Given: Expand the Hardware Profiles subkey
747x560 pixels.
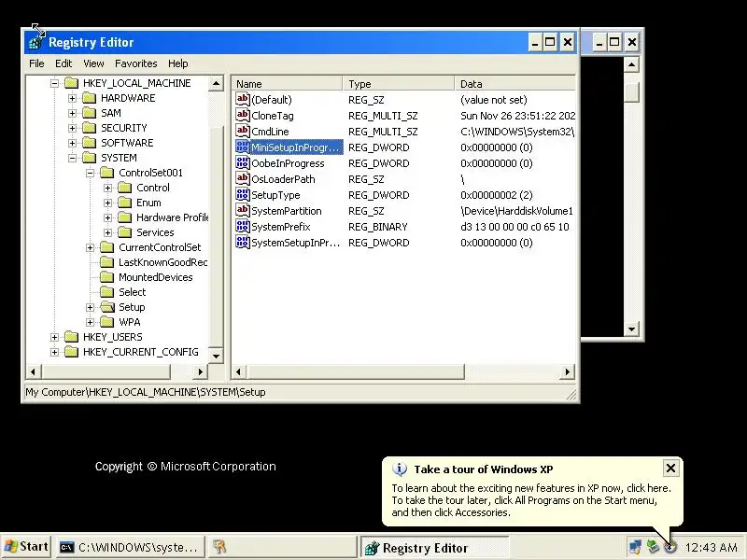Looking at the screenshot, I should point(107,217).
